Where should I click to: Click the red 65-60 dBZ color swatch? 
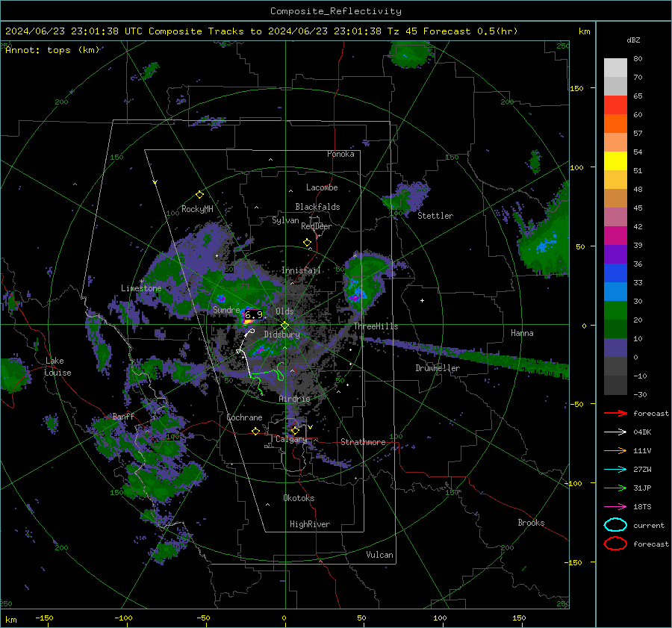[x=615, y=105]
